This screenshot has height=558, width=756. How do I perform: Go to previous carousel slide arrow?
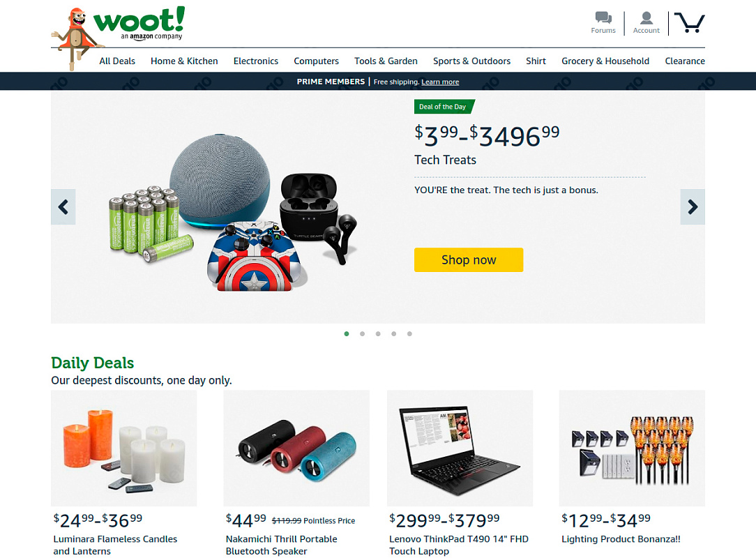63,207
